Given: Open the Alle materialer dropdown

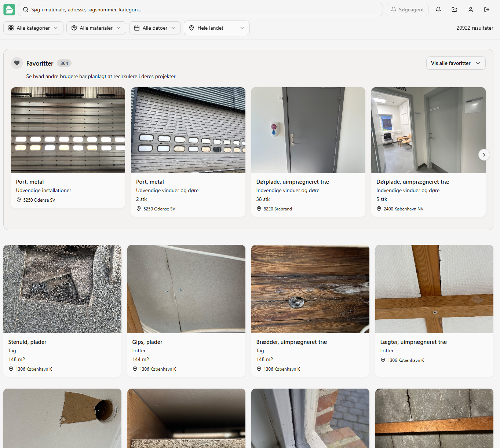Looking at the screenshot, I should 96,28.
